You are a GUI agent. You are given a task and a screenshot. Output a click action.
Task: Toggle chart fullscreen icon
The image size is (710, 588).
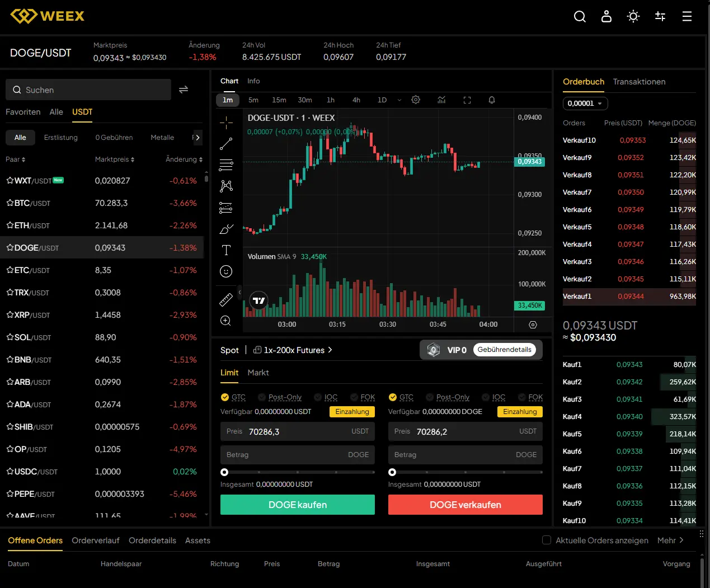point(467,100)
